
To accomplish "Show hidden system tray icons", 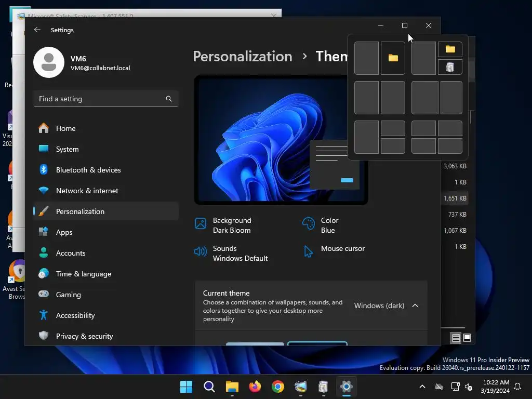I will 422,387.
